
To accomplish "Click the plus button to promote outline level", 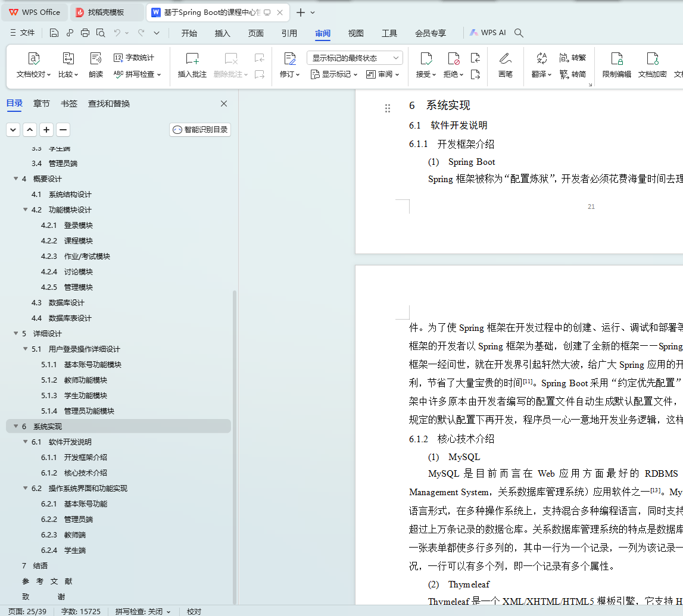I will [46, 130].
